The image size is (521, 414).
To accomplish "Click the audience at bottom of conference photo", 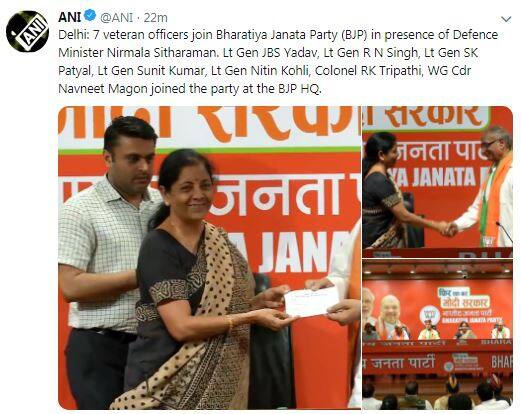I will [438, 393].
